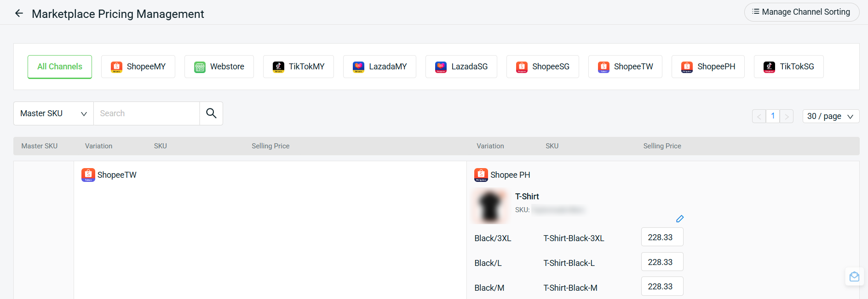Click the Shopee PH label in table column

pos(510,175)
